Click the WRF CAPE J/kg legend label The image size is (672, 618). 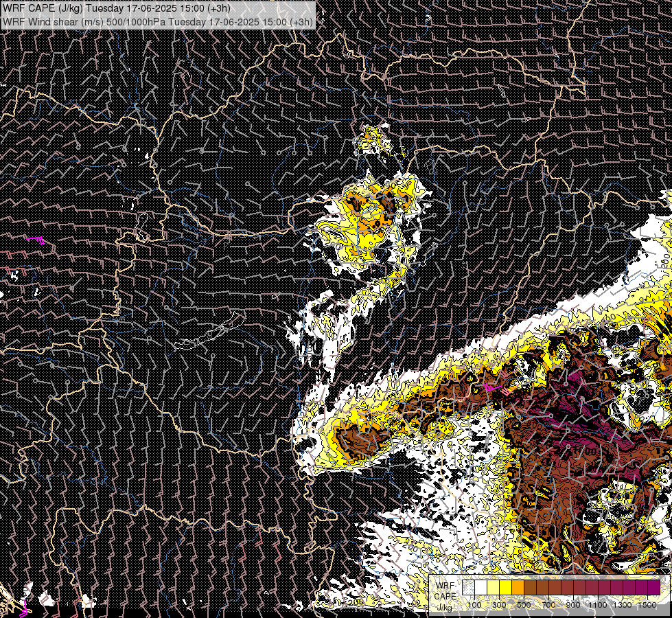(x=445, y=597)
